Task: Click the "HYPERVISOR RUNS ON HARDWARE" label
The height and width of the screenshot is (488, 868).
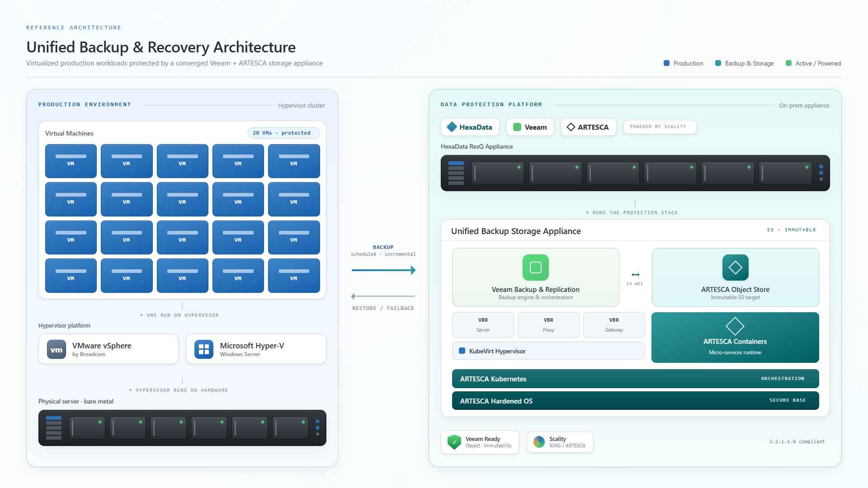Action: pos(179,390)
